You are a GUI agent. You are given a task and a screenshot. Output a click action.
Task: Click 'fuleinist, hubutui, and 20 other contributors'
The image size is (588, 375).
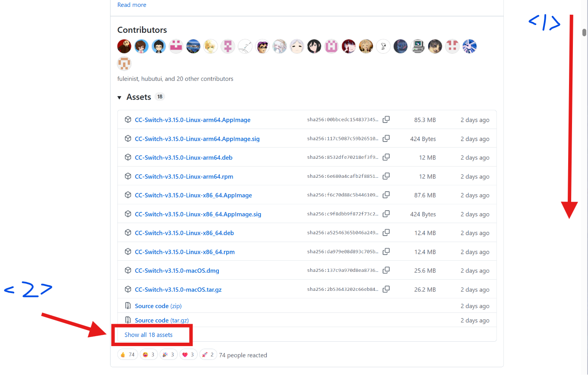(x=175, y=79)
